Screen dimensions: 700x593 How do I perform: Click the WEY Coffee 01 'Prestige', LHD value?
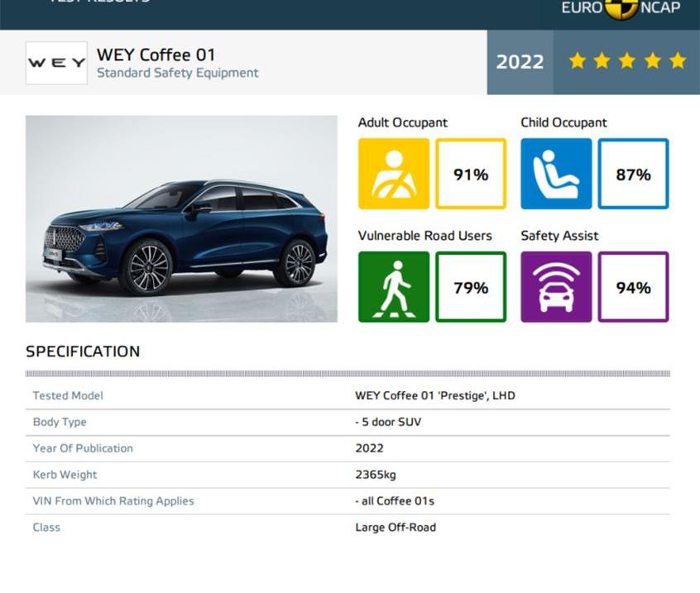point(435,395)
